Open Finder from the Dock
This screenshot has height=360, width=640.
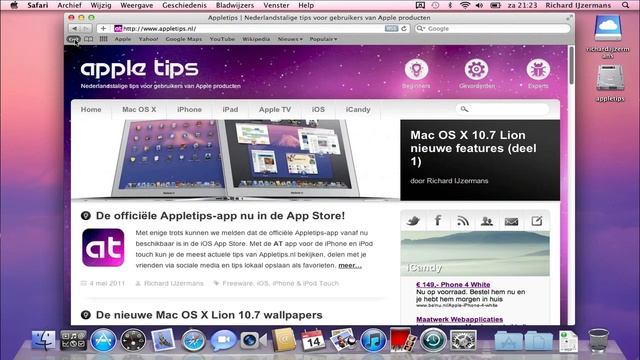[43, 340]
